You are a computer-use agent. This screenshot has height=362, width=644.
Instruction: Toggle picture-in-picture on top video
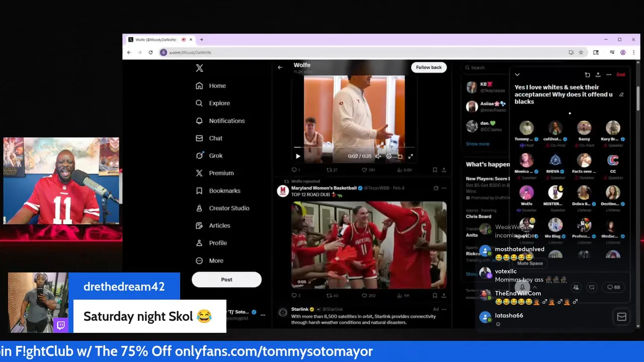(x=400, y=156)
